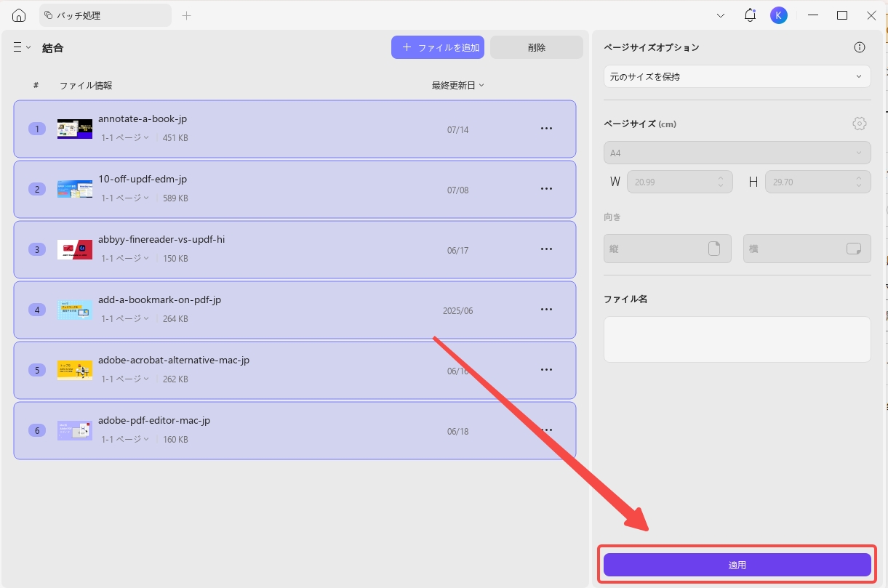Click the page size info icon
The width and height of the screenshot is (888, 588).
[860, 47]
